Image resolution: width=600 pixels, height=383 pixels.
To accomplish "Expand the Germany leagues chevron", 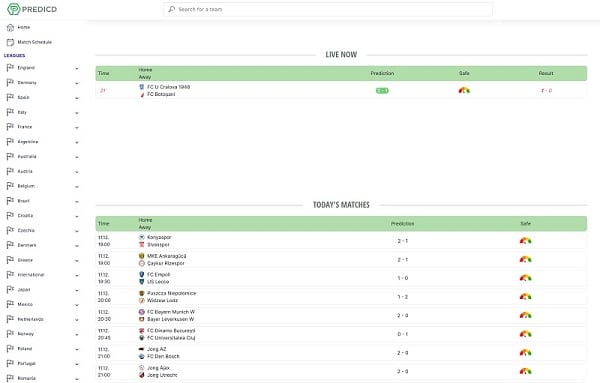I will click(x=77, y=83).
